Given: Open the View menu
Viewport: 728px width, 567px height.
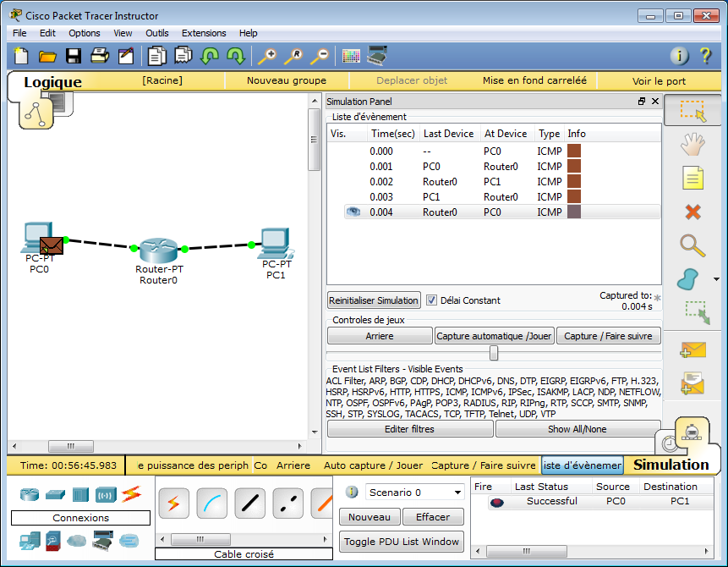Looking at the screenshot, I should tap(123, 33).
